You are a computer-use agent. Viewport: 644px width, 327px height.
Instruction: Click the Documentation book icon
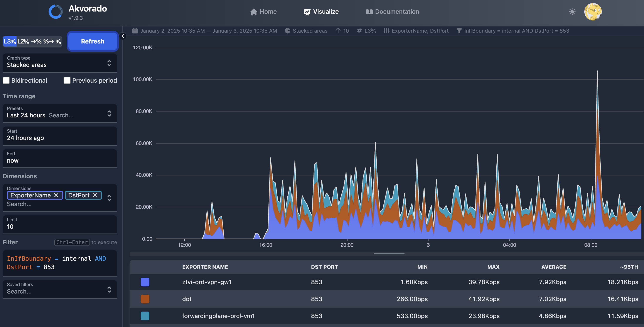pyautogui.click(x=369, y=12)
